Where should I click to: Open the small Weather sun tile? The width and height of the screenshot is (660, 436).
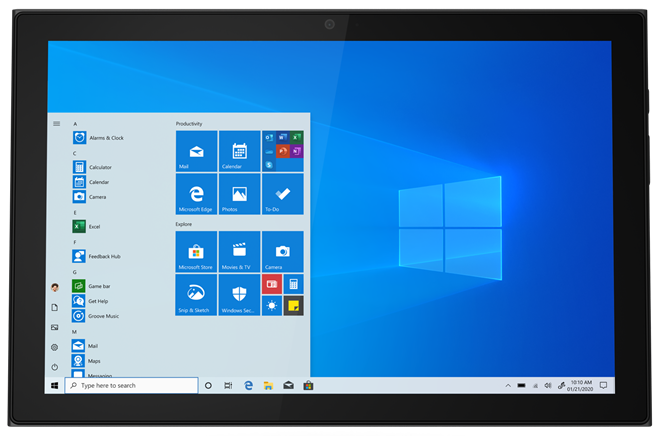272,306
